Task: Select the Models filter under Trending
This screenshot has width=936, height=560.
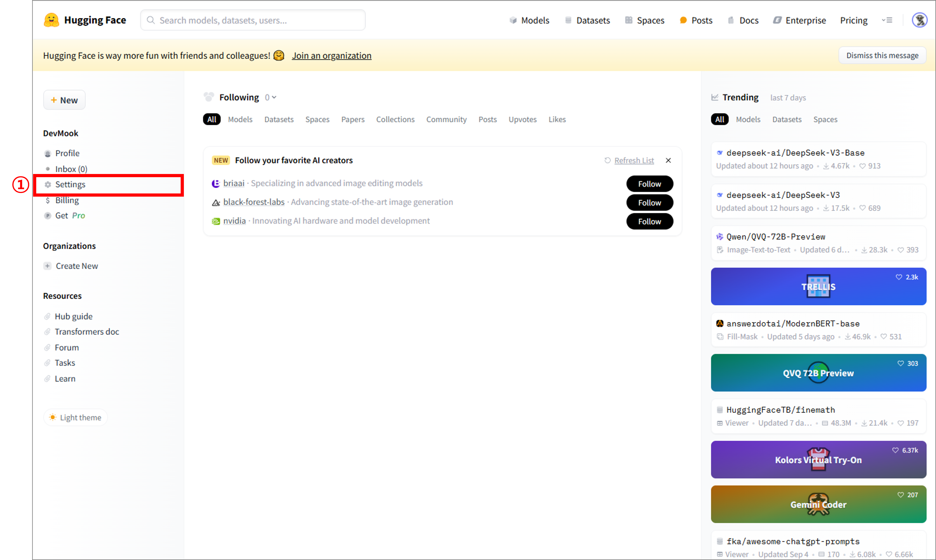Action: (x=748, y=119)
